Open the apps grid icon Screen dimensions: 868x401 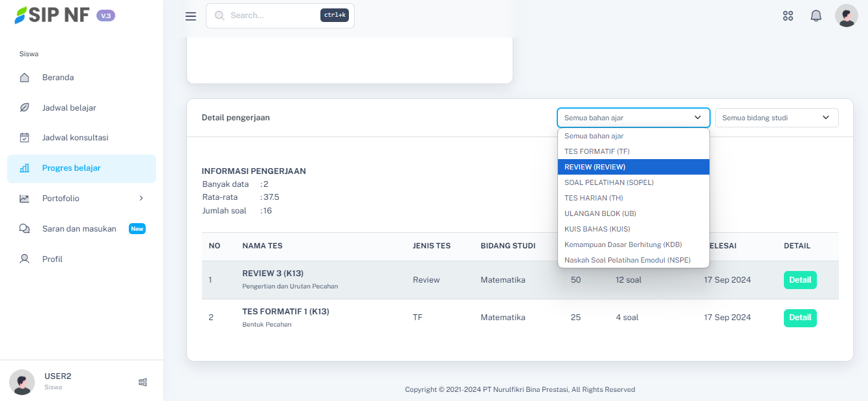click(x=788, y=16)
